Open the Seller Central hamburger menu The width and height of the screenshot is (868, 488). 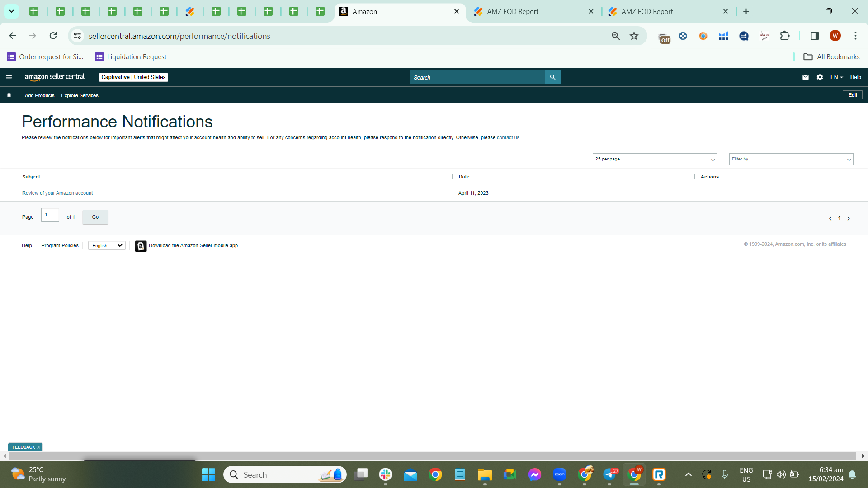click(x=9, y=77)
